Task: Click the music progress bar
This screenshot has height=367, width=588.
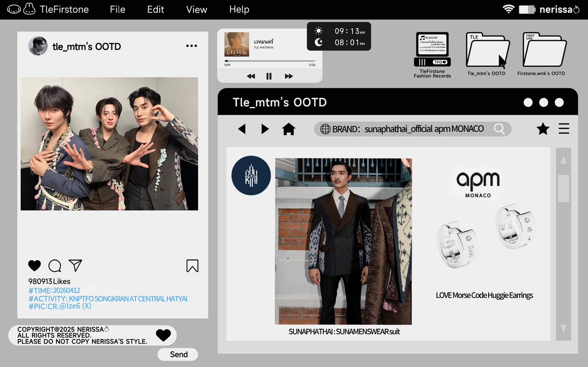Action: click(x=269, y=61)
